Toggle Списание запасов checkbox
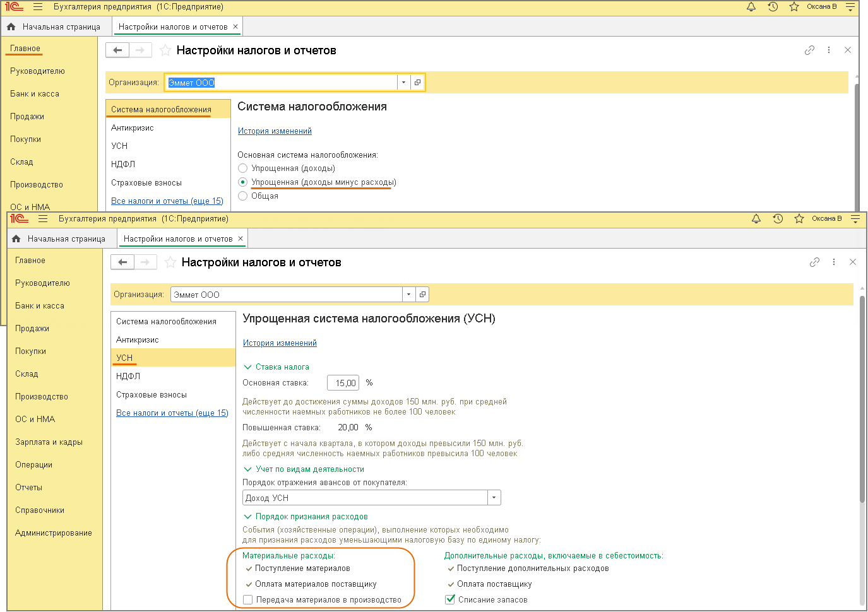 (x=450, y=600)
